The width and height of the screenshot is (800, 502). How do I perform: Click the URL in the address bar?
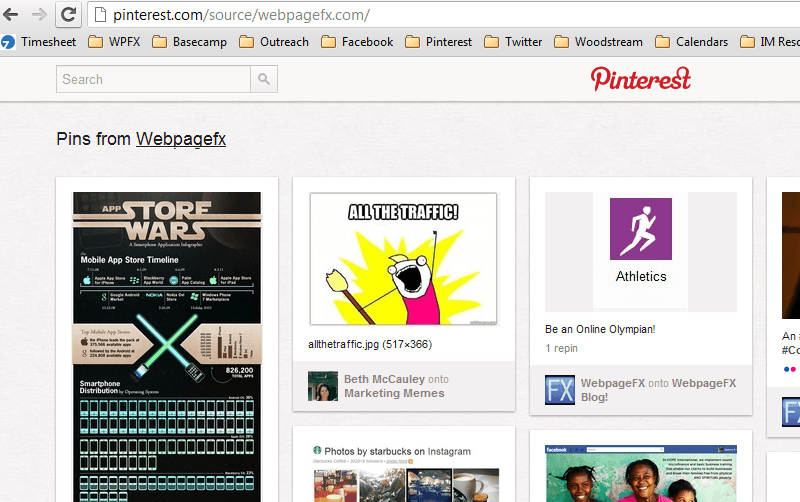(x=241, y=15)
